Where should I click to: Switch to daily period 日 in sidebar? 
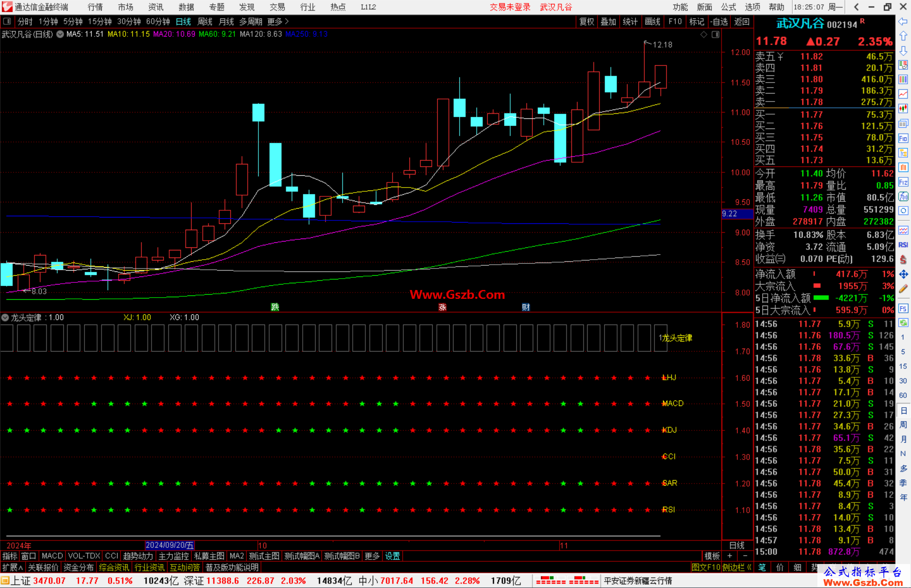(x=903, y=411)
